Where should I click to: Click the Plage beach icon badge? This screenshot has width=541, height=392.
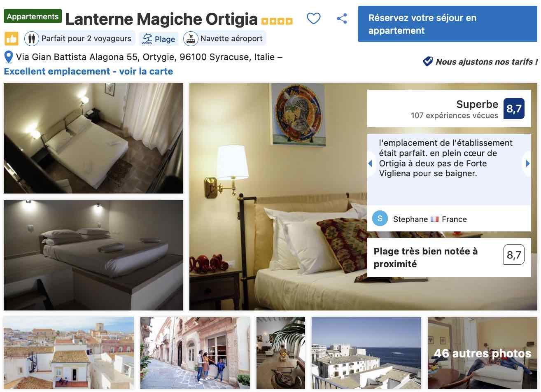tap(159, 39)
